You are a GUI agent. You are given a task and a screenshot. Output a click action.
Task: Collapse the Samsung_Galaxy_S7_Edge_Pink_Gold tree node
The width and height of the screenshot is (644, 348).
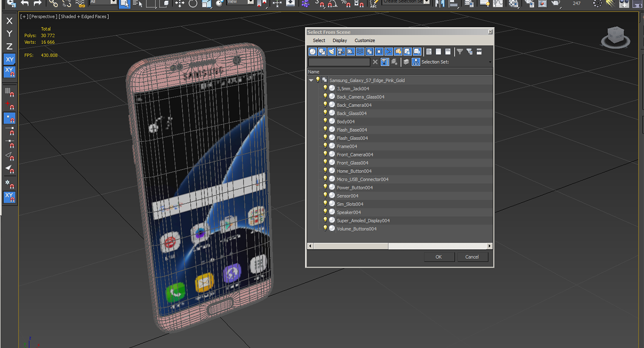(x=311, y=80)
